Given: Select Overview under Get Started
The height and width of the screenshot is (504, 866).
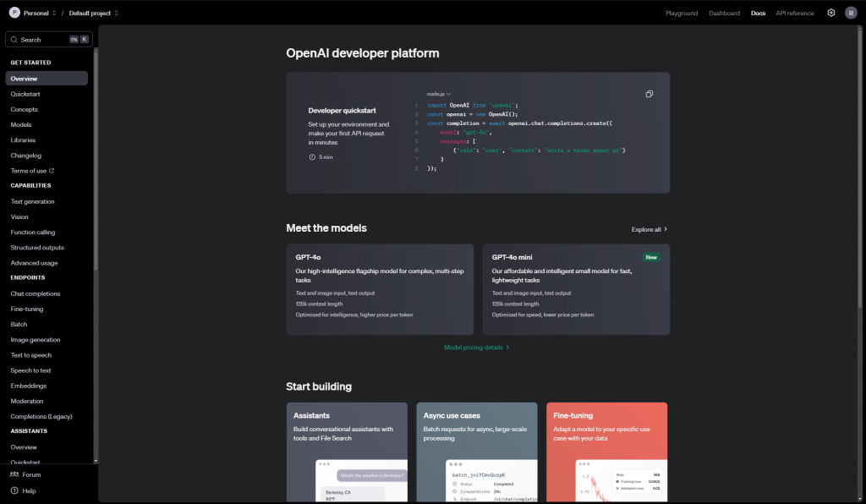Looking at the screenshot, I should point(47,79).
